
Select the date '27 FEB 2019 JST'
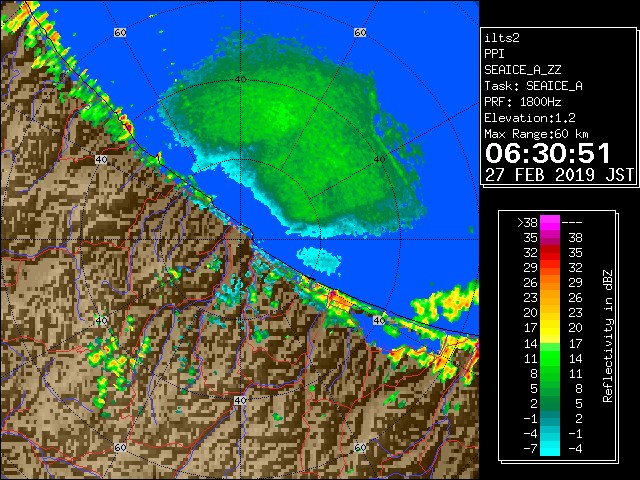[x=559, y=175]
